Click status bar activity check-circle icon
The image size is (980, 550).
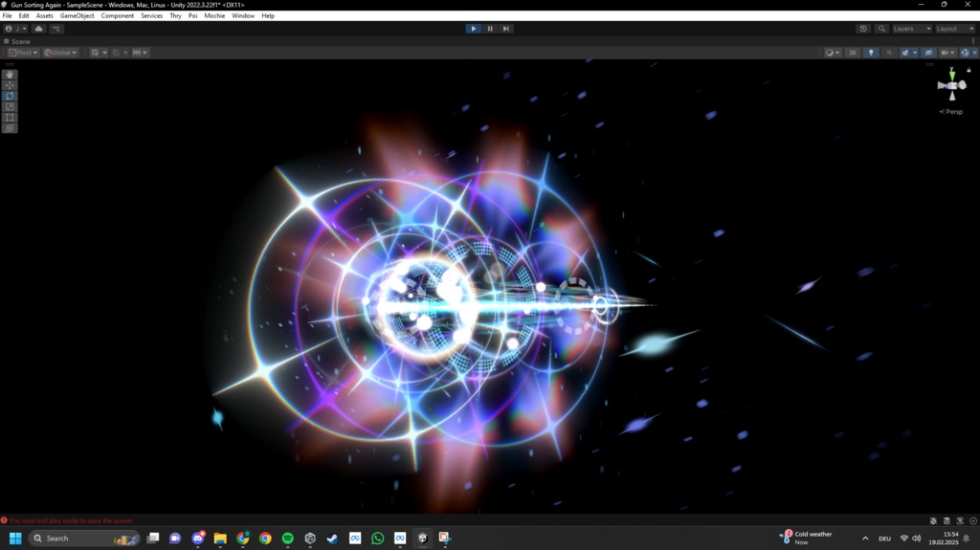pos(973,520)
